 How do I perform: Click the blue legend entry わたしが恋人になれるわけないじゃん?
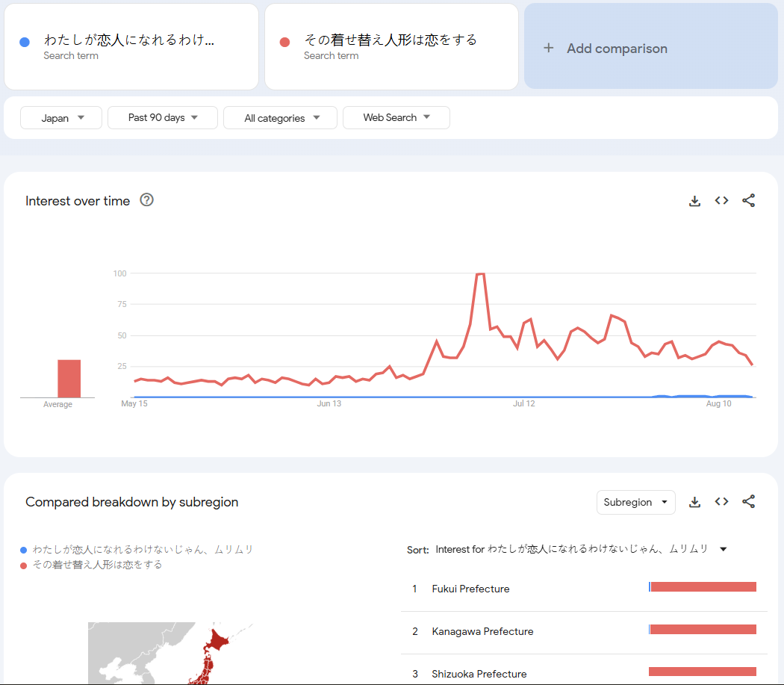137,549
